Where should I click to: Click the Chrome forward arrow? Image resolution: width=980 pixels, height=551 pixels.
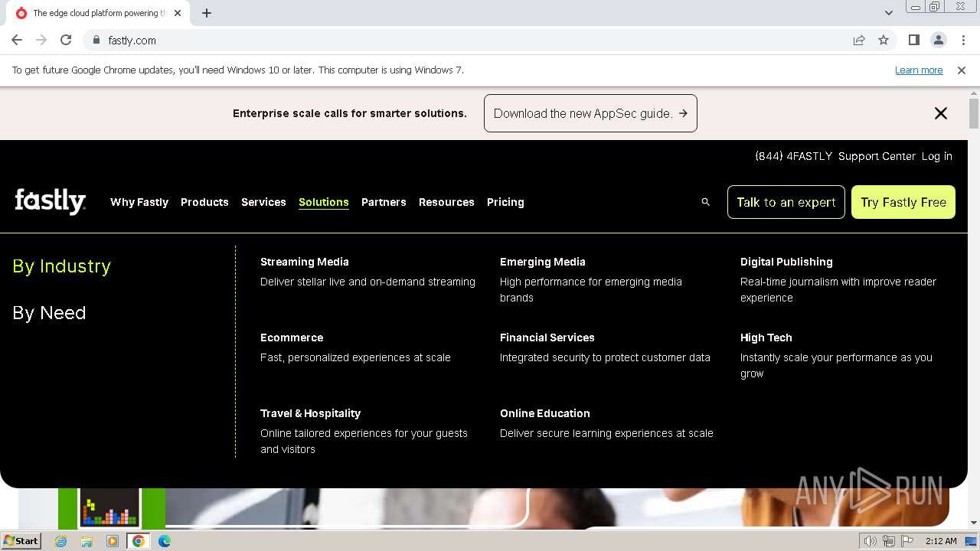click(x=41, y=41)
